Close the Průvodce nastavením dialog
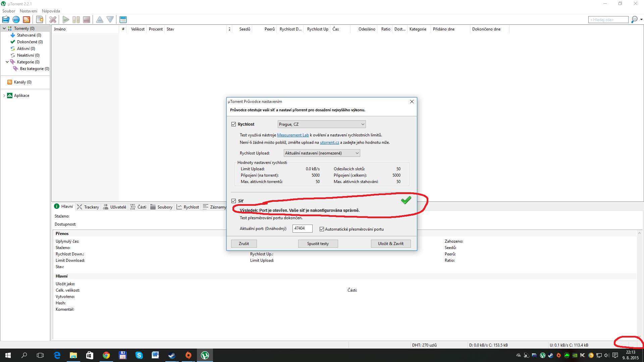The image size is (644, 362). [x=412, y=102]
